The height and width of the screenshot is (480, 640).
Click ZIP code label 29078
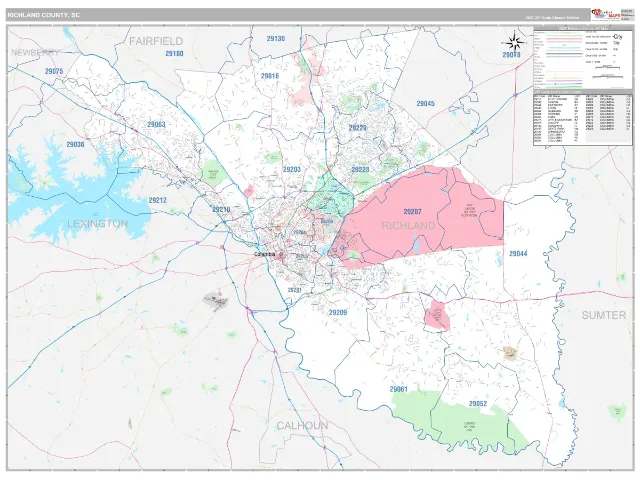click(511, 54)
